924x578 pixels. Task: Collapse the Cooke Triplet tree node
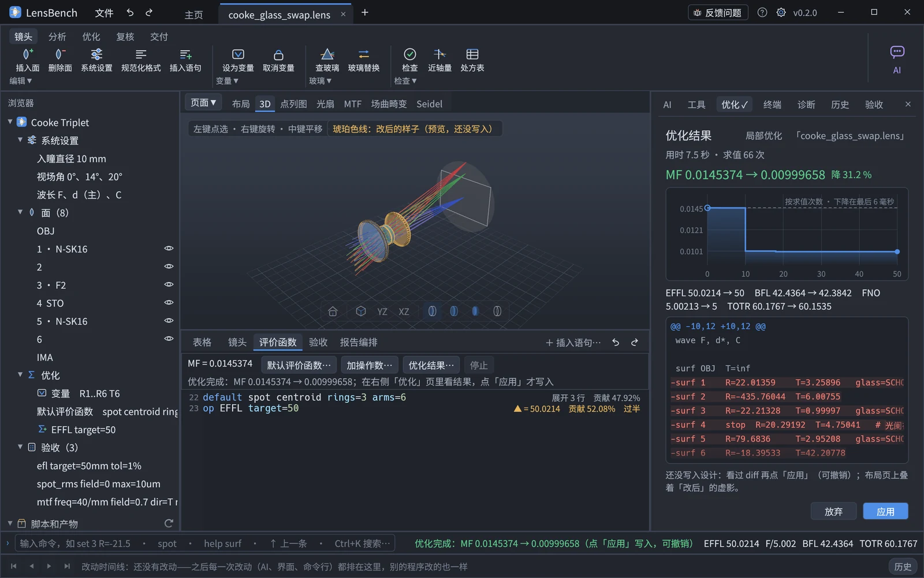click(x=10, y=122)
